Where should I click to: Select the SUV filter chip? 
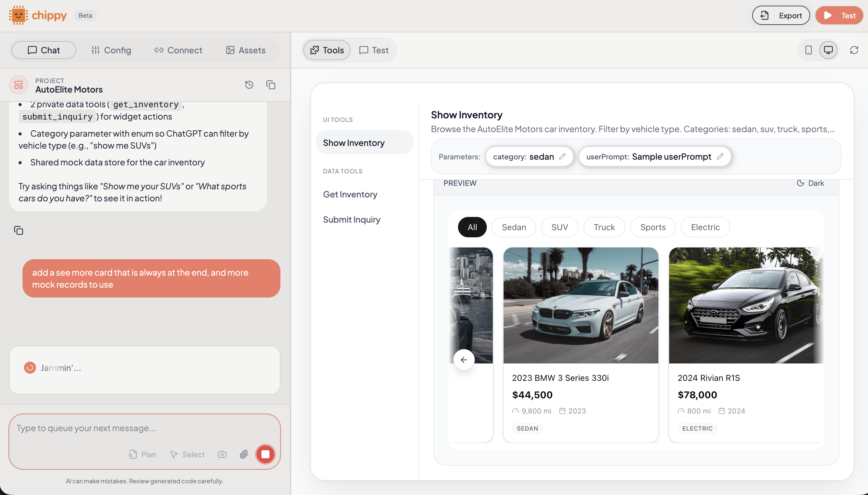560,227
